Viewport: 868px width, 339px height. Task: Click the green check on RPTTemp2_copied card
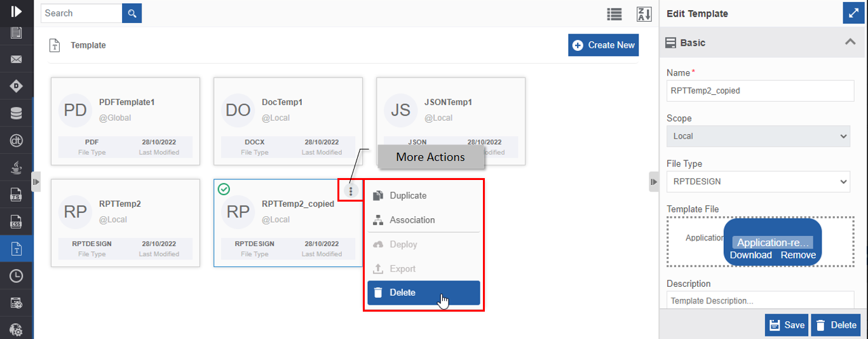(x=224, y=189)
